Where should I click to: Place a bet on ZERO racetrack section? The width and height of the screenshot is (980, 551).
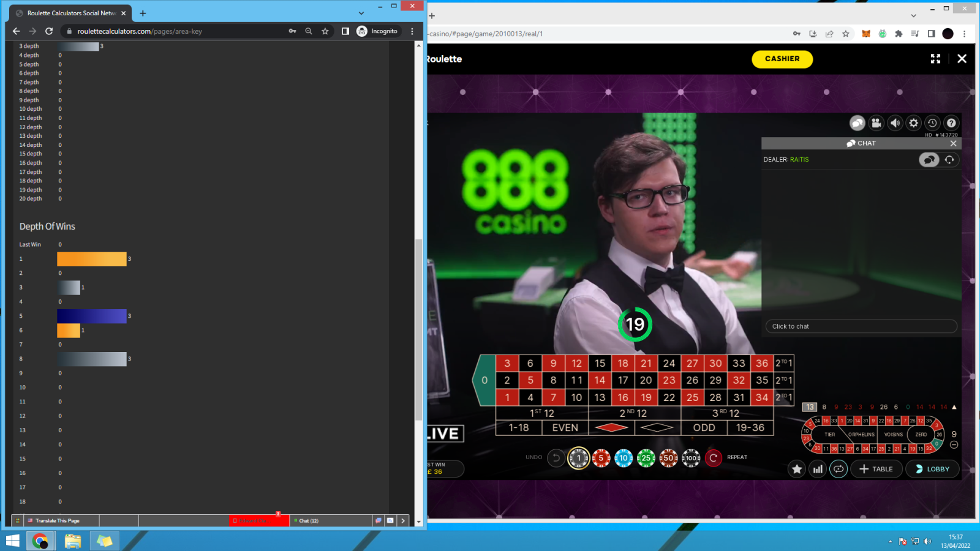[921, 435]
